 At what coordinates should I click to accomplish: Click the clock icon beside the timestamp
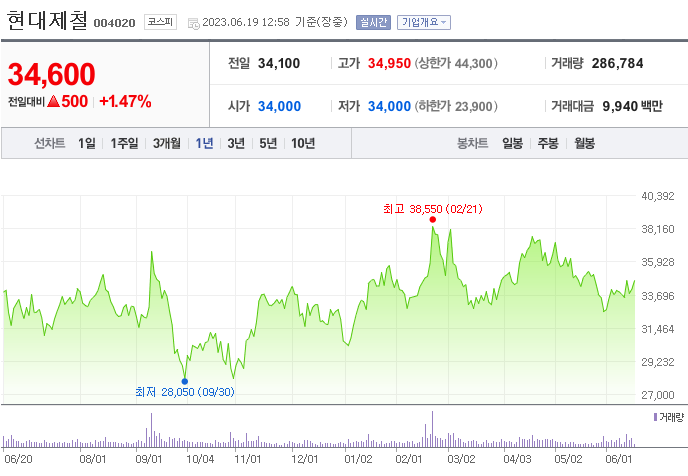(x=194, y=23)
